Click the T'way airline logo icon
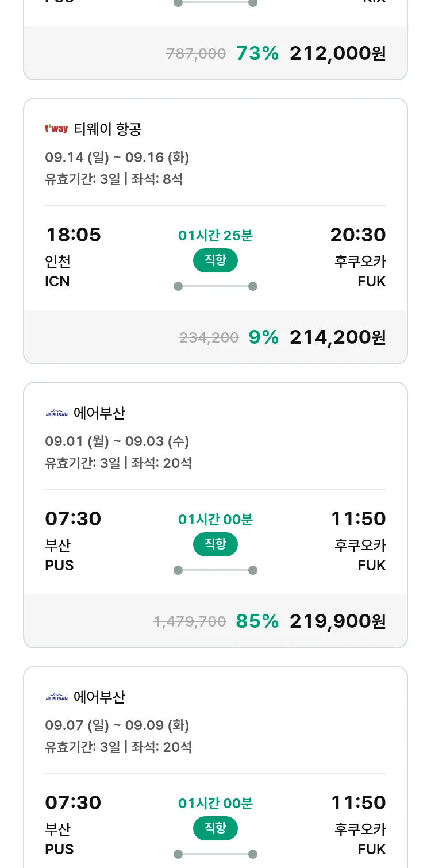Image resolution: width=431 pixels, height=868 pixels. [56, 129]
